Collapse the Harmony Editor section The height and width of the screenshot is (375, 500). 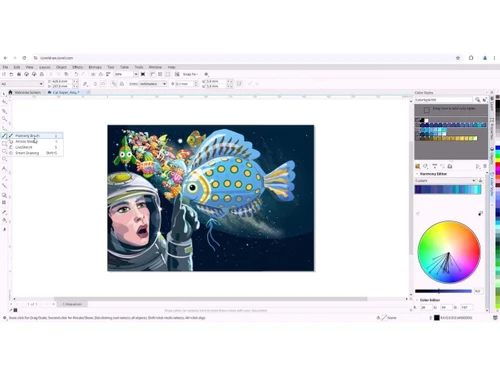(417, 174)
